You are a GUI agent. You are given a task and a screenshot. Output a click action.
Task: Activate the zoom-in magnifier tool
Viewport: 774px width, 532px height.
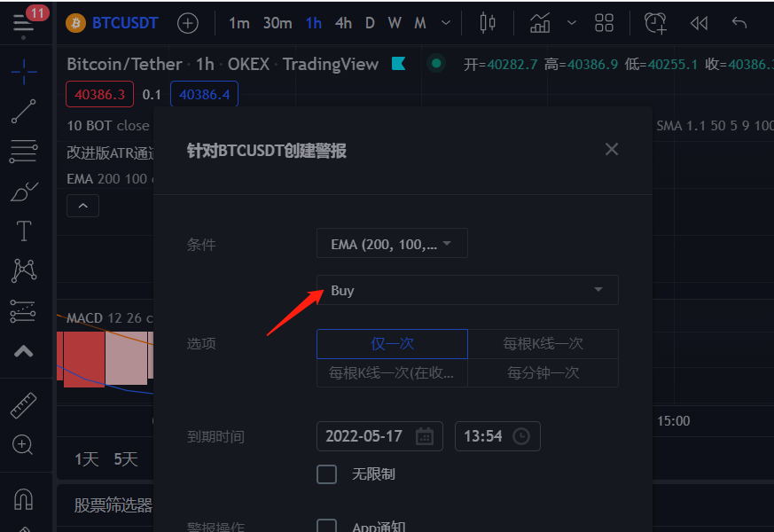(x=23, y=444)
